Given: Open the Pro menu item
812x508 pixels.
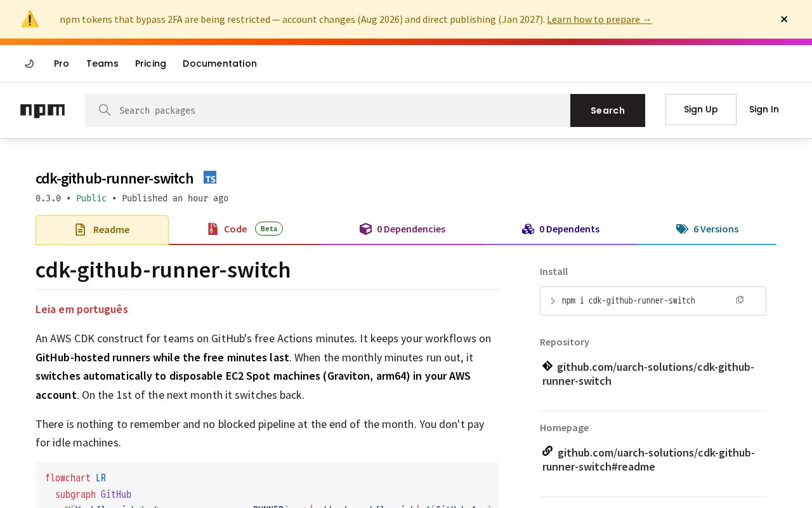Looking at the screenshot, I should (x=62, y=63).
